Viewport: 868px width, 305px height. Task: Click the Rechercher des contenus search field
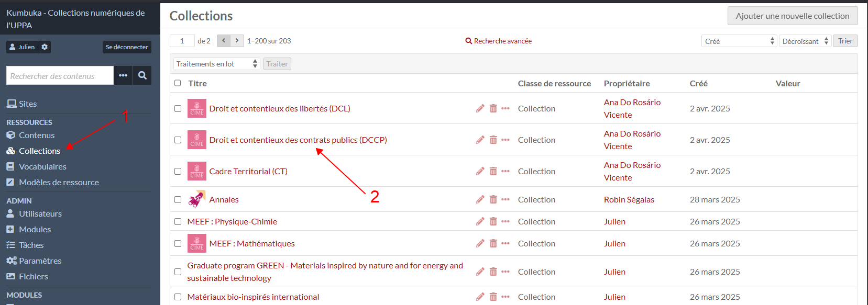60,75
